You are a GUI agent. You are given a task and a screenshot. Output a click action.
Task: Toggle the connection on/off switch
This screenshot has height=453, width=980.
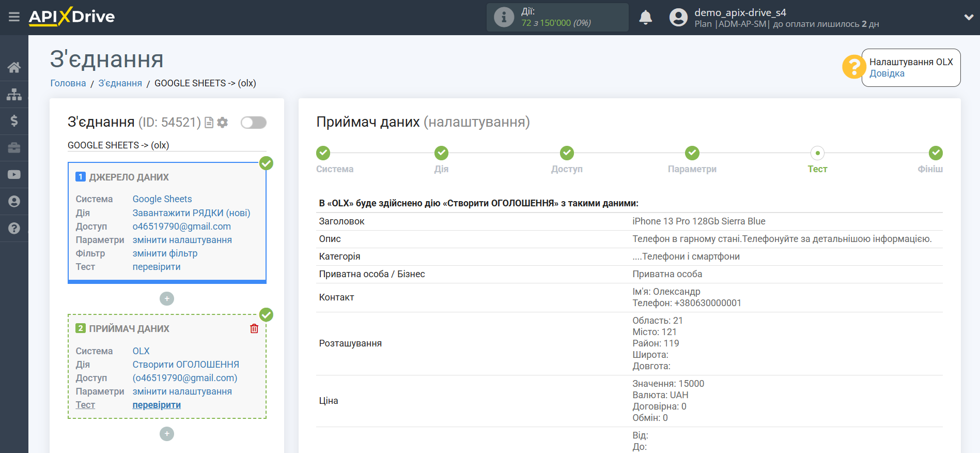pos(254,123)
